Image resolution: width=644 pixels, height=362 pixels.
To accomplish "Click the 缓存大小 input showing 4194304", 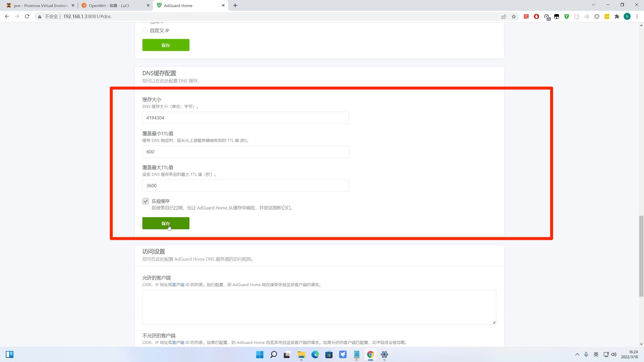I will 245,117.
